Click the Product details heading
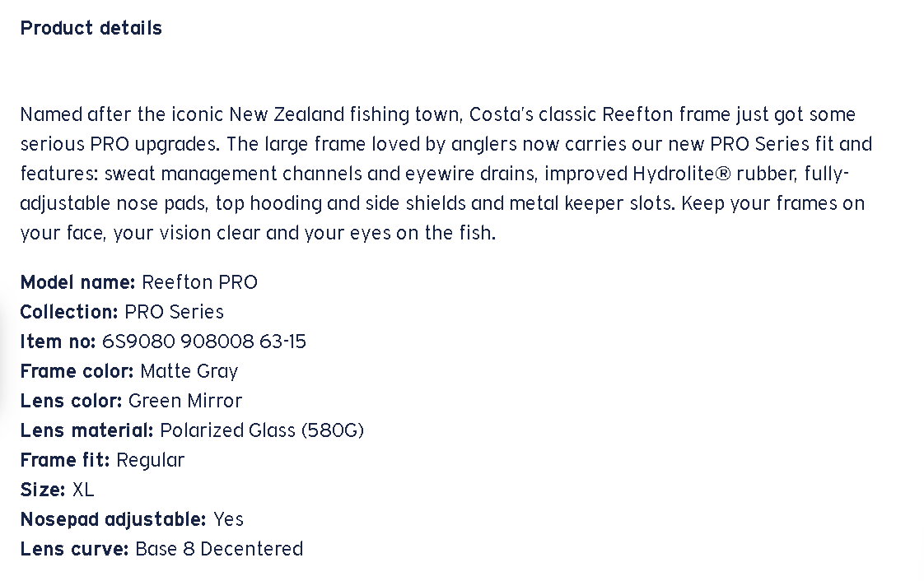 pos(91,28)
